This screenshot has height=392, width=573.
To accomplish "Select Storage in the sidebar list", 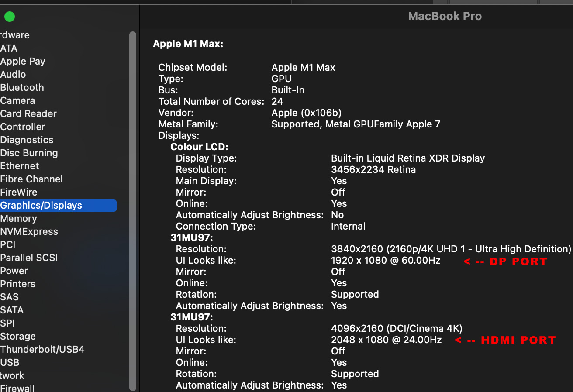I will (18, 337).
